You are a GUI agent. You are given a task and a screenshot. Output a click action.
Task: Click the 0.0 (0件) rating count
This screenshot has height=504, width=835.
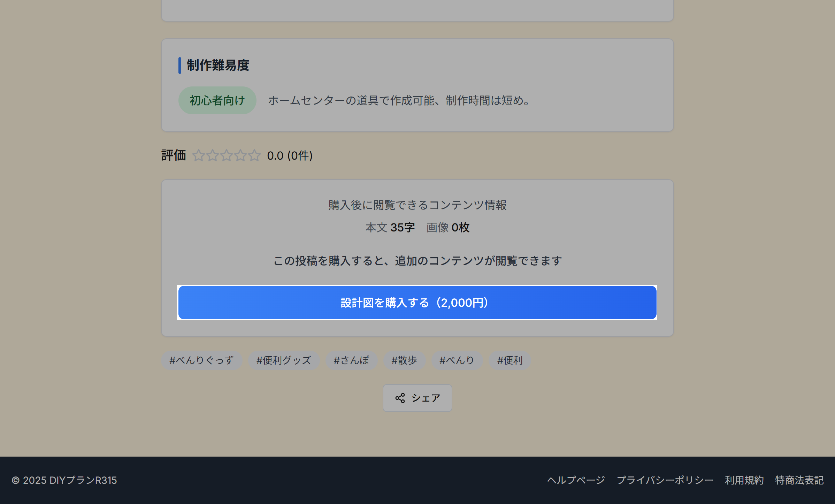point(290,156)
